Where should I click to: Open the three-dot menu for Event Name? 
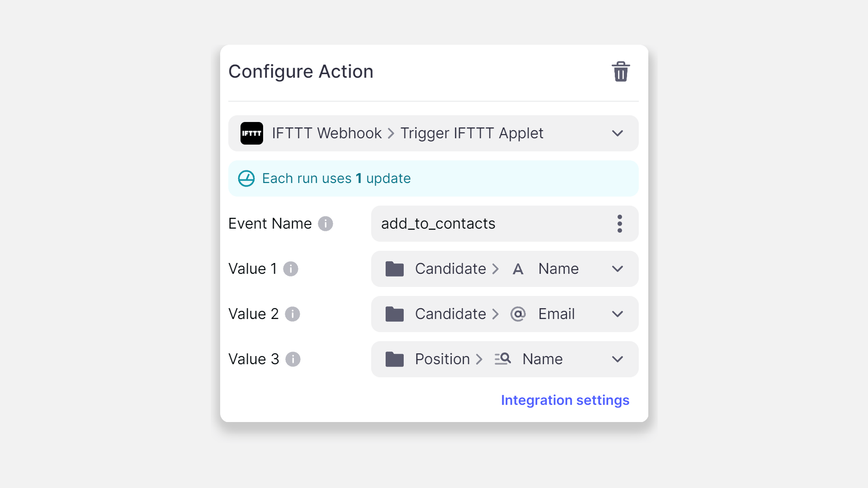pos(620,223)
